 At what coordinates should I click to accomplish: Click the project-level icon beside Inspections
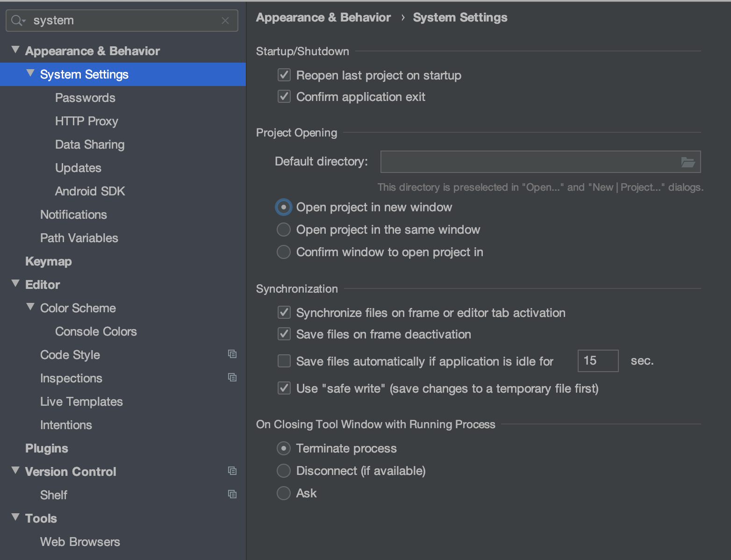click(x=232, y=377)
